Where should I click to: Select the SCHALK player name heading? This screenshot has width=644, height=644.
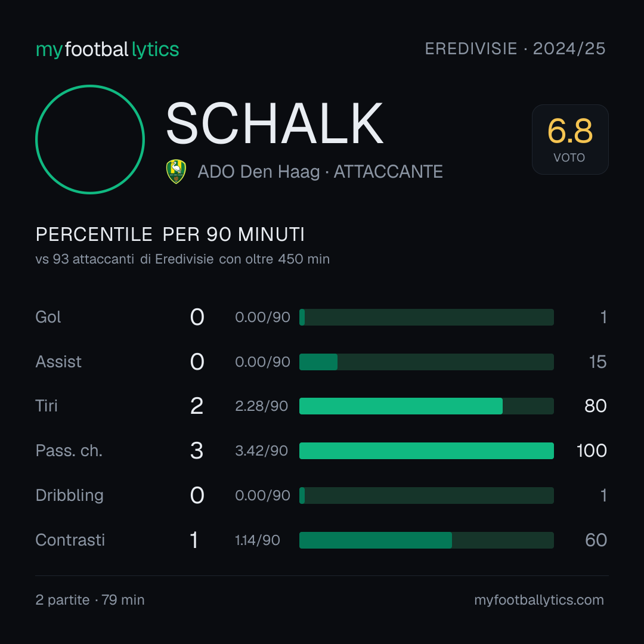[274, 123]
